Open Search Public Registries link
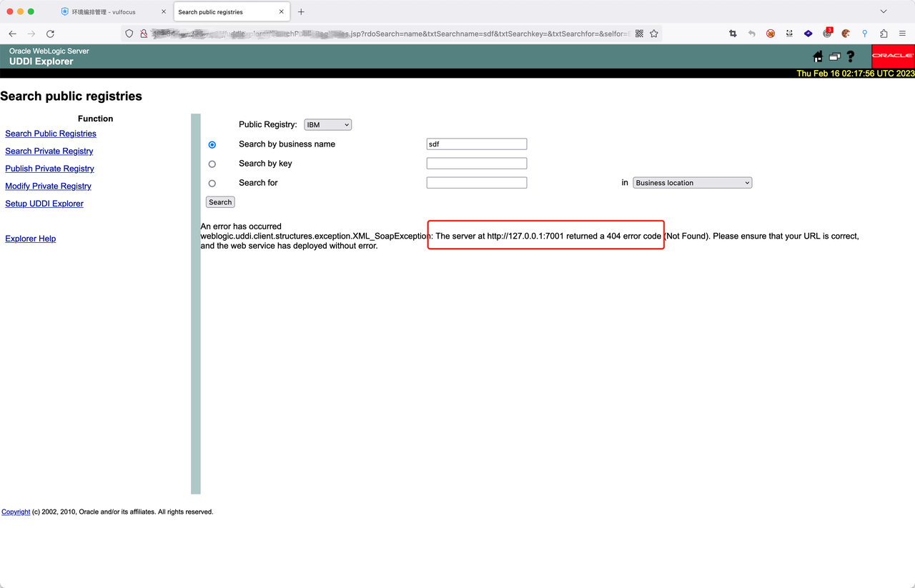Image resolution: width=915 pixels, height=588 pixels. point(51,134)
